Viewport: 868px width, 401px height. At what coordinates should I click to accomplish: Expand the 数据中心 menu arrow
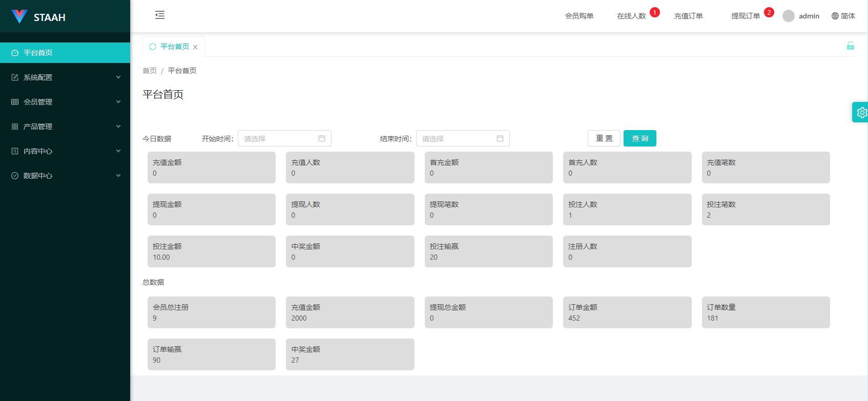coord(118,176)
